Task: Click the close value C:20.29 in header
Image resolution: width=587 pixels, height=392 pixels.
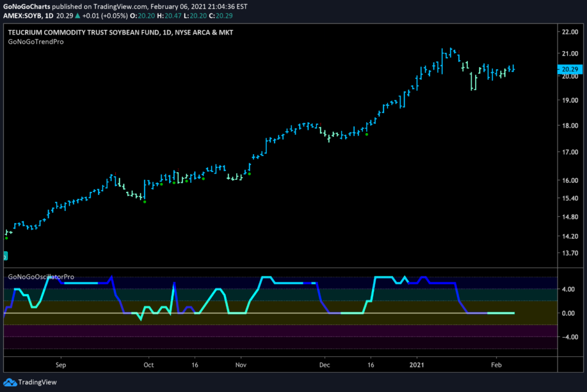Action: click(221, 15)
